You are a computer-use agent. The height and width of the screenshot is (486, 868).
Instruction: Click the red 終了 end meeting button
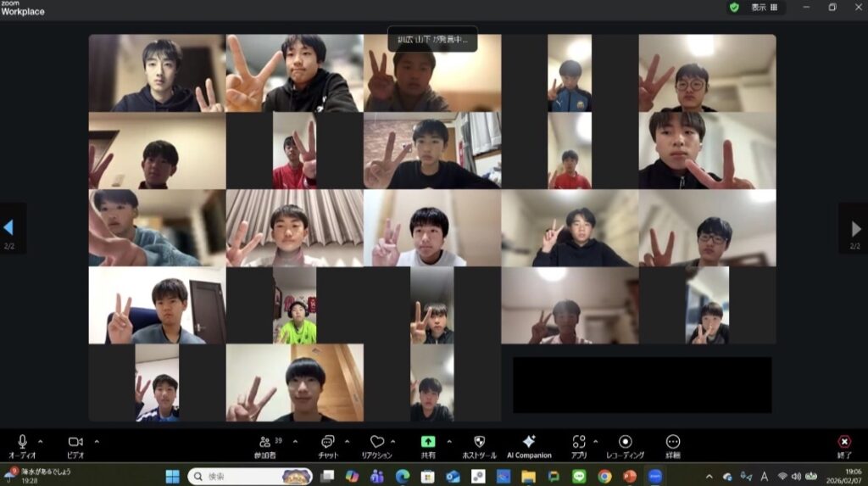coord(843,443)
